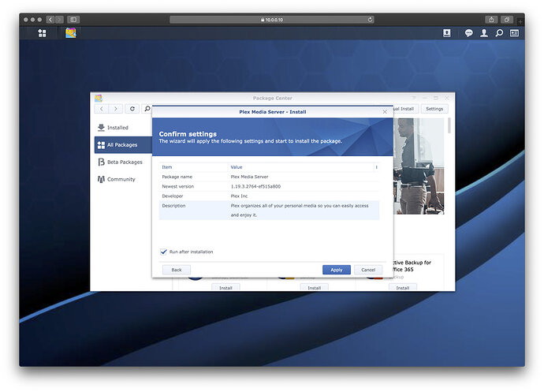Open Community category

pos(123,179)
